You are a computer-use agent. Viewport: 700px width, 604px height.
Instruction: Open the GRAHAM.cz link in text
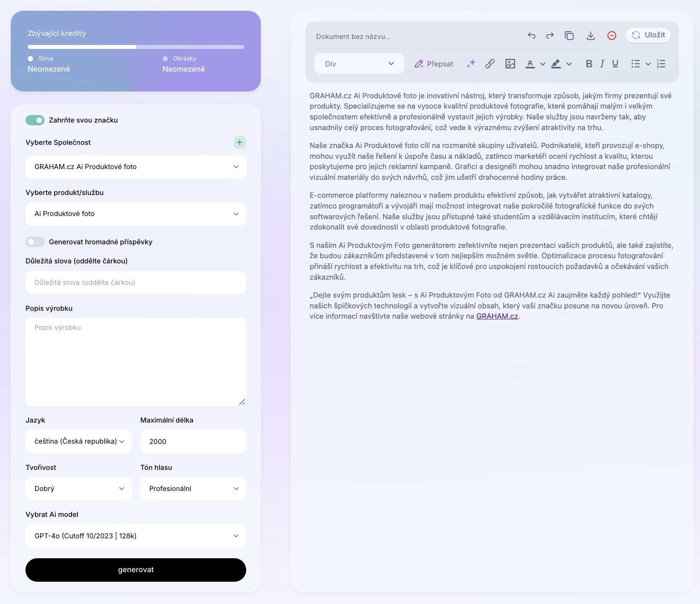click(x=497, y=316)
